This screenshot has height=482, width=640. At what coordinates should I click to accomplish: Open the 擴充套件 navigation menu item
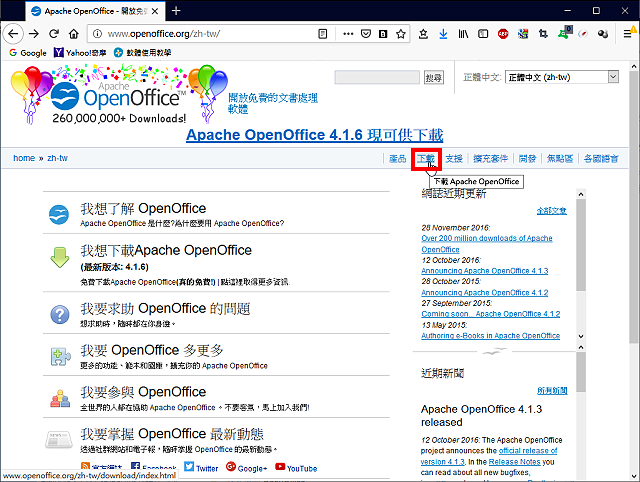(x=490, y=158)
